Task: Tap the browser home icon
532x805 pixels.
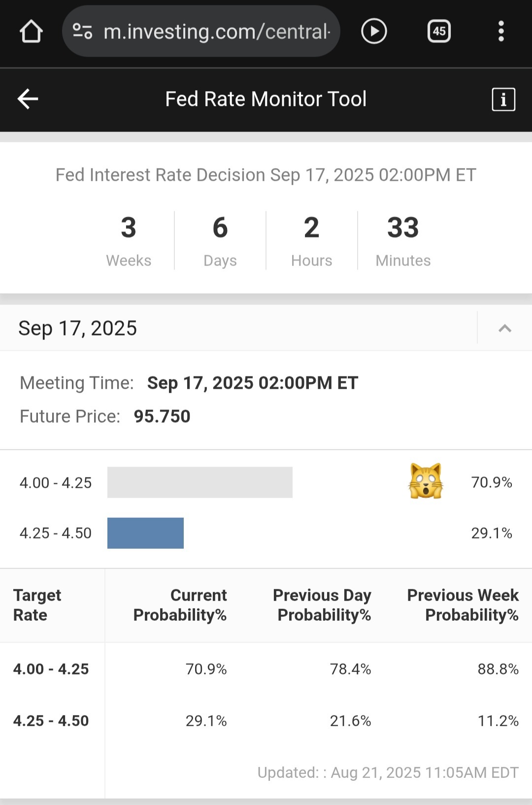Action: (31, 32)
